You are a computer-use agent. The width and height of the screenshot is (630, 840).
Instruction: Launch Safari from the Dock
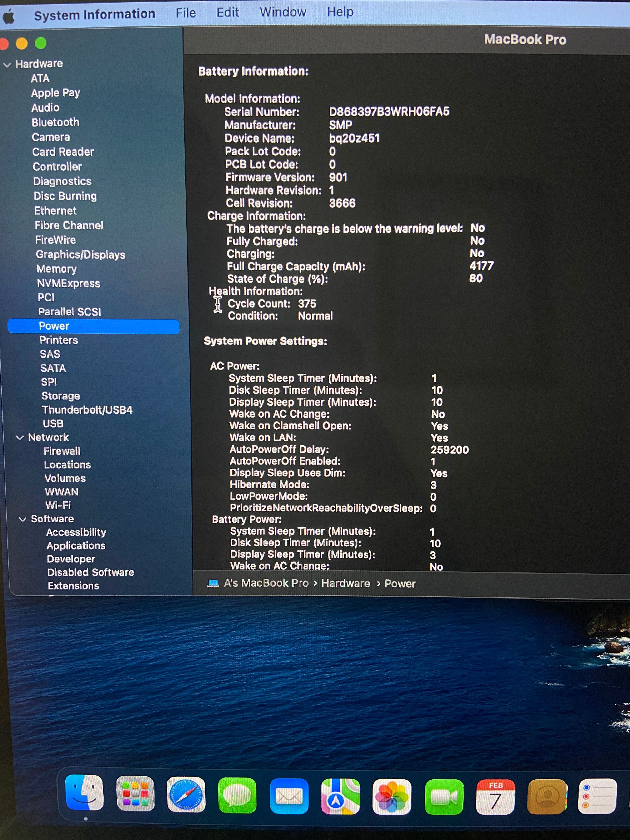click(186, 794)
